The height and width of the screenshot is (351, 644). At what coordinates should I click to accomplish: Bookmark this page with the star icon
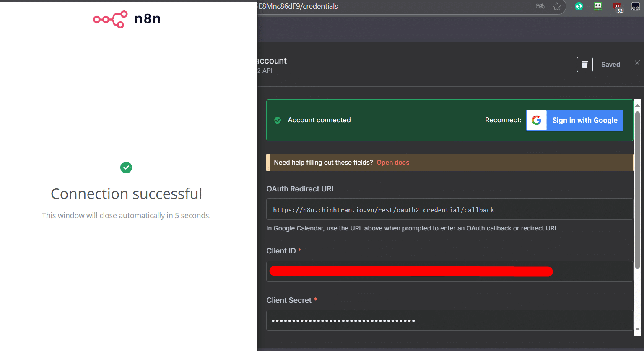click(x=557, y=6)
